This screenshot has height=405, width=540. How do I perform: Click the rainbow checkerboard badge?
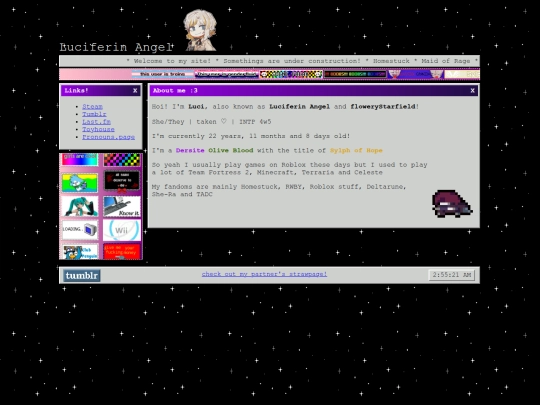[122, 159]
